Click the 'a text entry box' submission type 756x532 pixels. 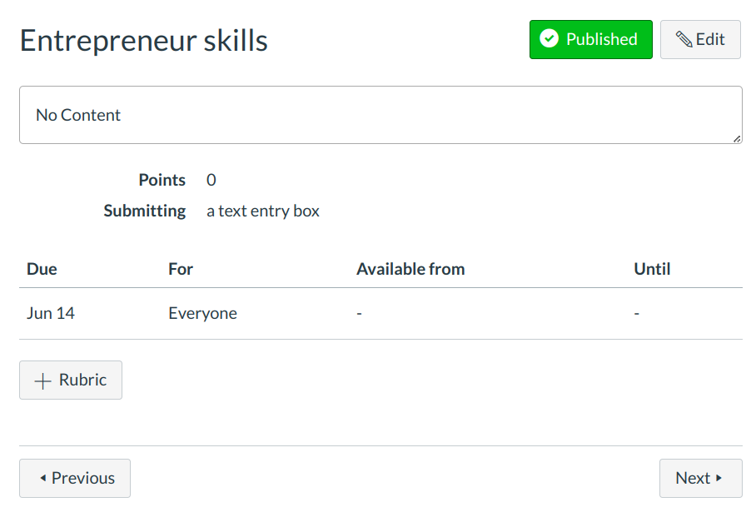(x=263, y=211)
